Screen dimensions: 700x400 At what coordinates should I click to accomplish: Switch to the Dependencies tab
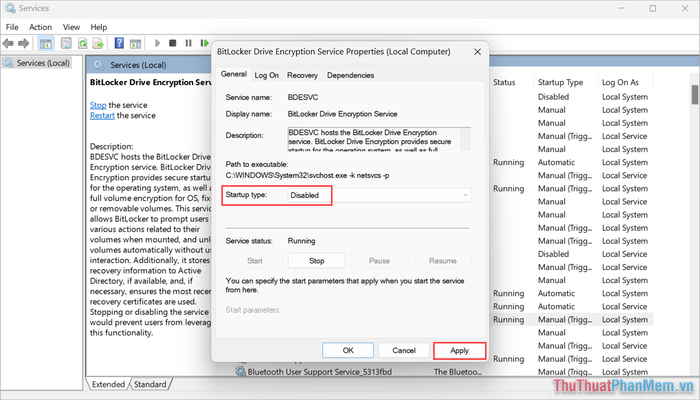(x=350, y=75)
